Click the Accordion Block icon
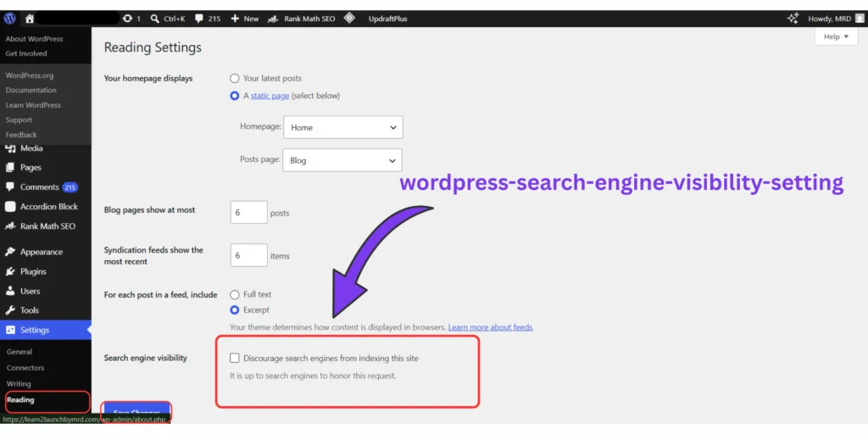The width and height of the screenshot is (868, 434). tap(10, 207)
